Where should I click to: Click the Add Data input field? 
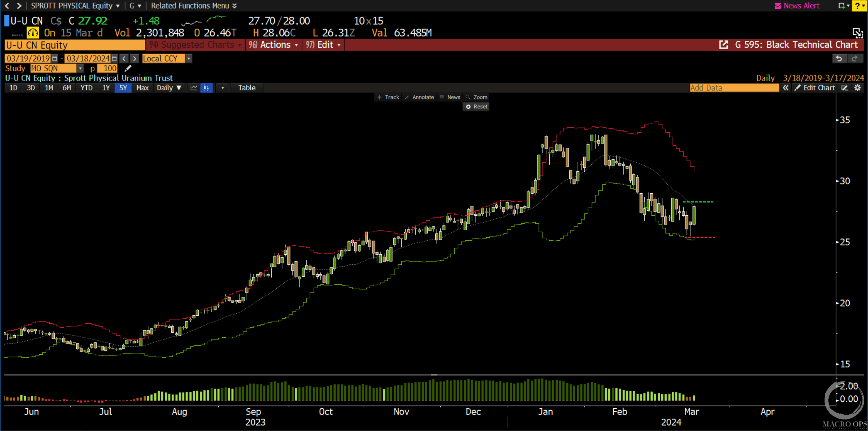pyautogui.click(x=734, y=88)
